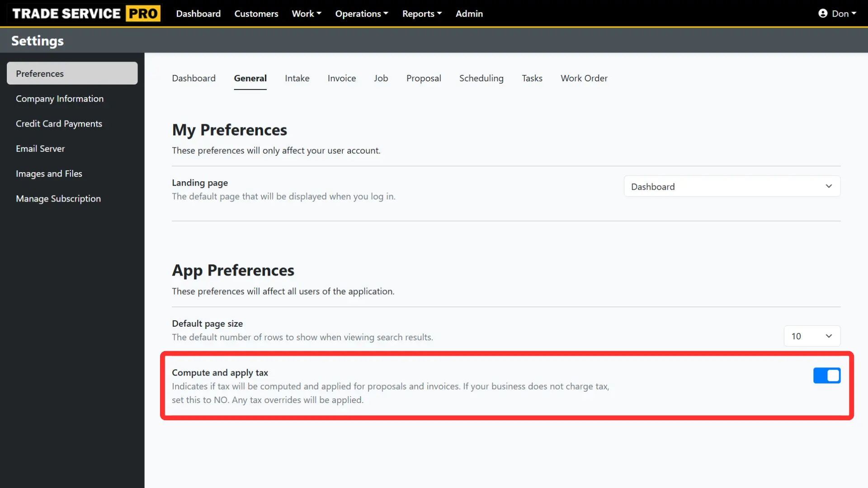The width and height of the screenshot is (868, 488).
Task: Switch to the Invoice preferences tab
Action: click(342, 78)
